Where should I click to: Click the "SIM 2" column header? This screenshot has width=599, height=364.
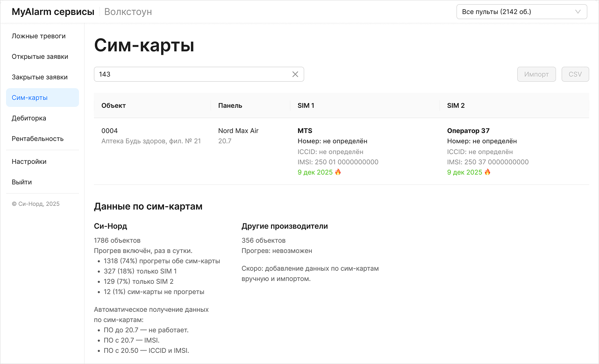pyautogui.click(x=456, y=105)
